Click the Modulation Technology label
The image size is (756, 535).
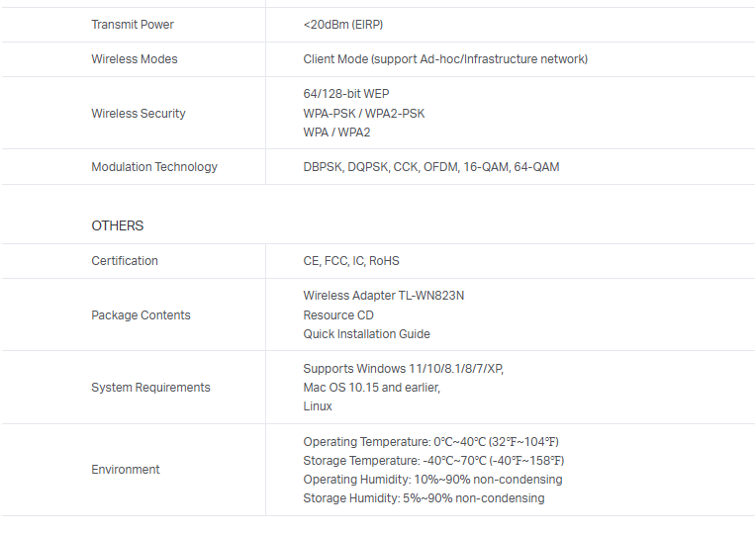tap(154, 167)
